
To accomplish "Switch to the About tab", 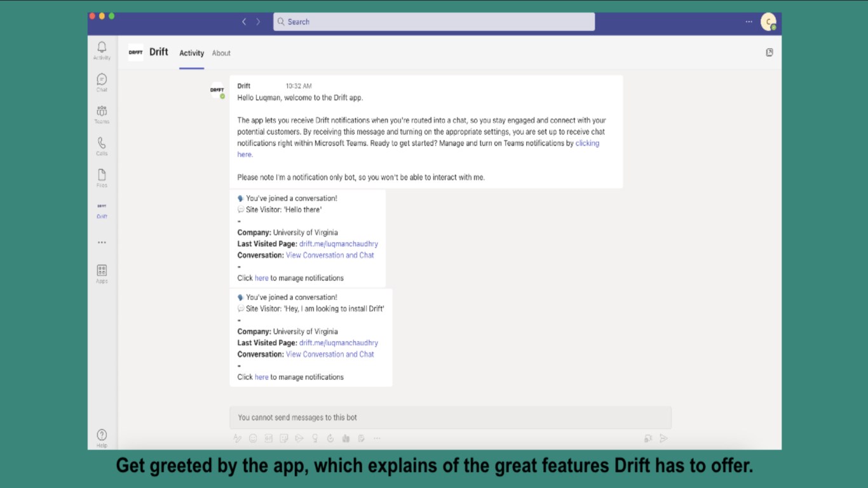I will tap(221, 53).
